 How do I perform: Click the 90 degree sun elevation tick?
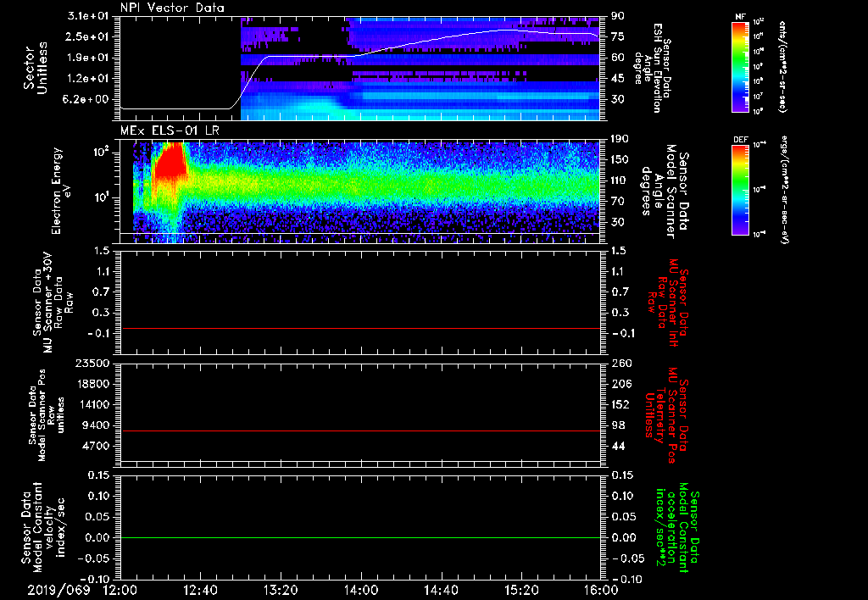pyautogui.click(x=617, y=16)
